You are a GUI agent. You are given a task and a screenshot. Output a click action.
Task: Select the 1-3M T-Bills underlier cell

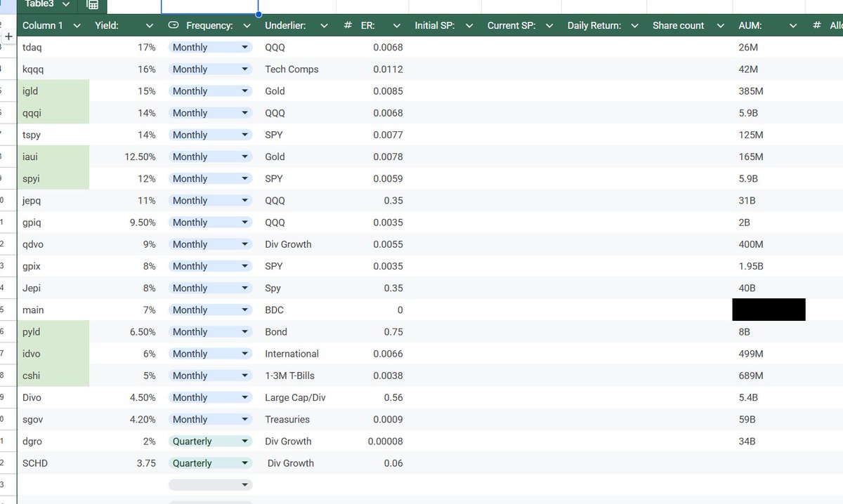point(298,376)
